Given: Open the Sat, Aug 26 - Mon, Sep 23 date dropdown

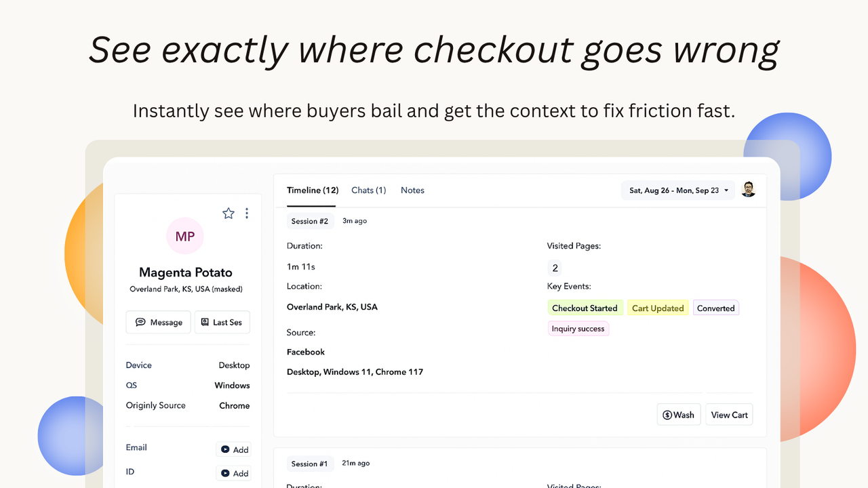Looking at the screenshot, I should coord(678,190).
